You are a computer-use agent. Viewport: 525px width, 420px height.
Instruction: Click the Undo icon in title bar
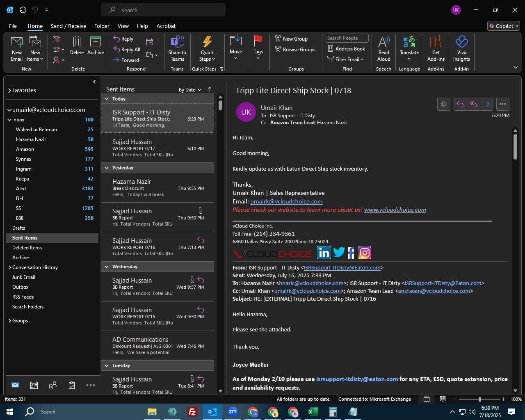pos(35,10)
